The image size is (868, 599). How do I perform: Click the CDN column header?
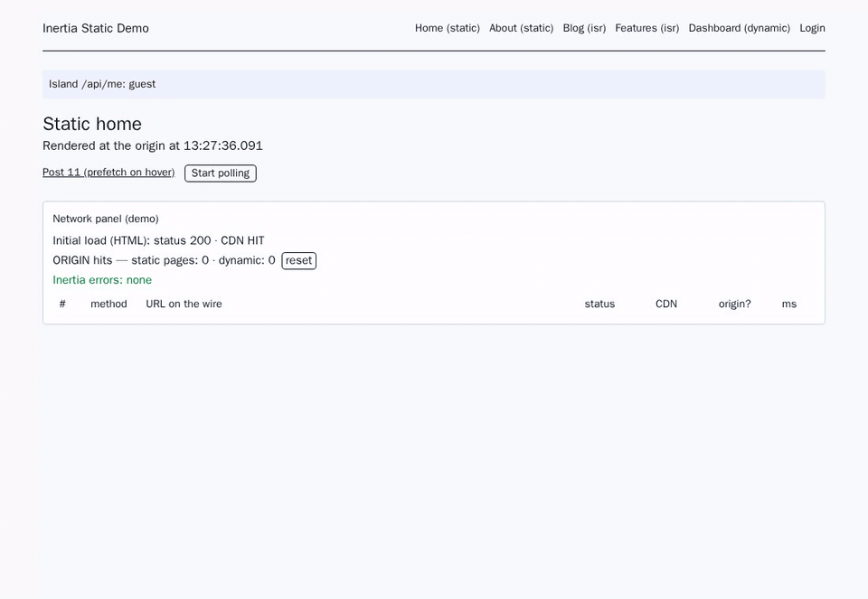click(666, 304)
